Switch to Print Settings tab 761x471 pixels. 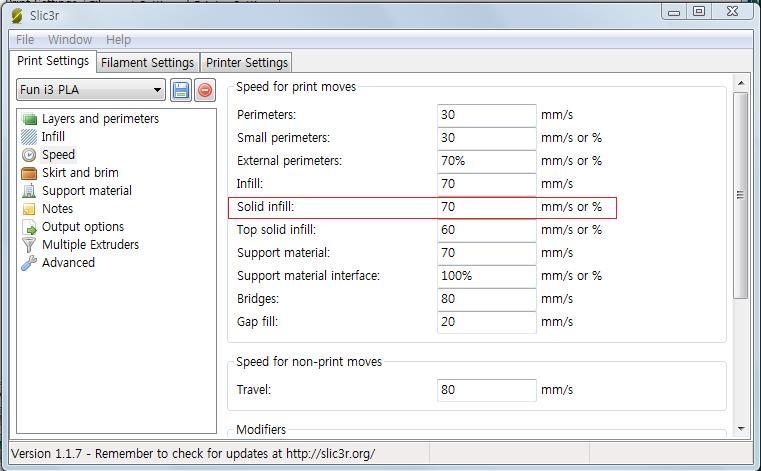point(53,61)
